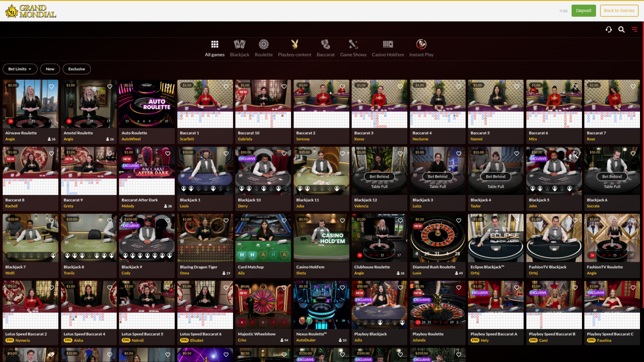Screen dimensions: 644x362
Task: Favorite the Airwave Roulette table
Action: [x=51, y=86]
